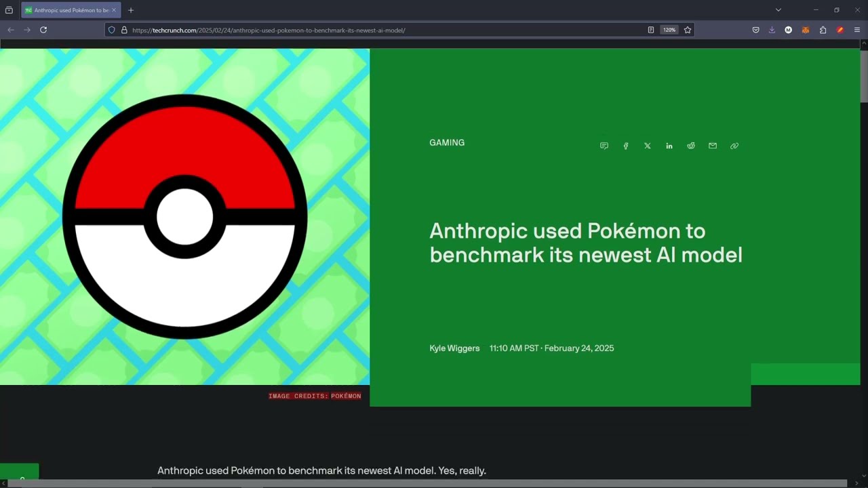Viewport: 868px width, 488px height.
Task: Share the article on Facebook
Action: click(x=626, y=146)
